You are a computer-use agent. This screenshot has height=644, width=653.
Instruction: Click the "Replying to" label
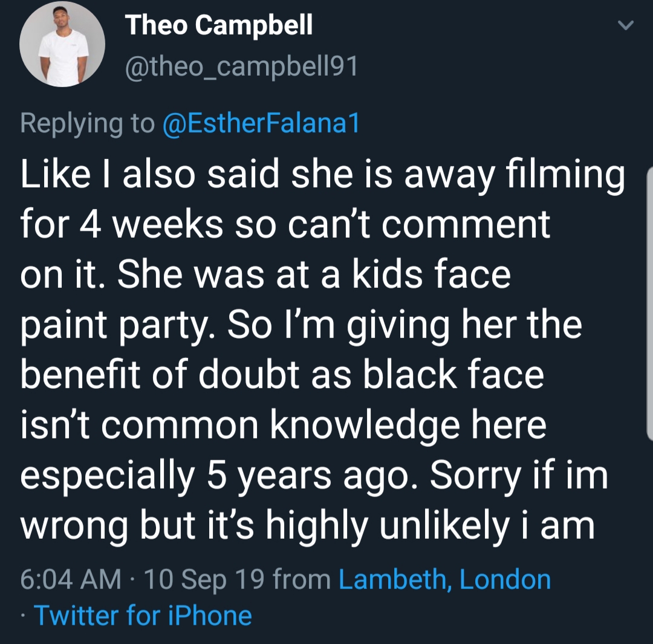point(87,124)
